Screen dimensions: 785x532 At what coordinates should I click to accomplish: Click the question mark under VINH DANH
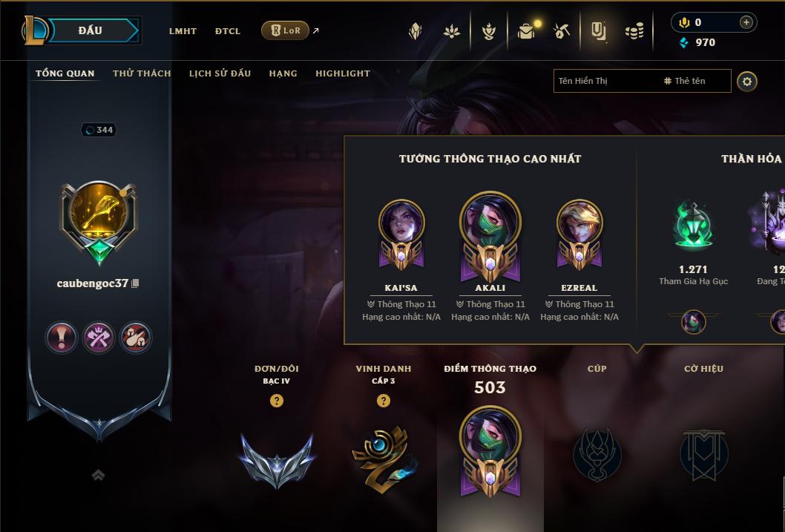pyautogui.click(x=384, y=401)
